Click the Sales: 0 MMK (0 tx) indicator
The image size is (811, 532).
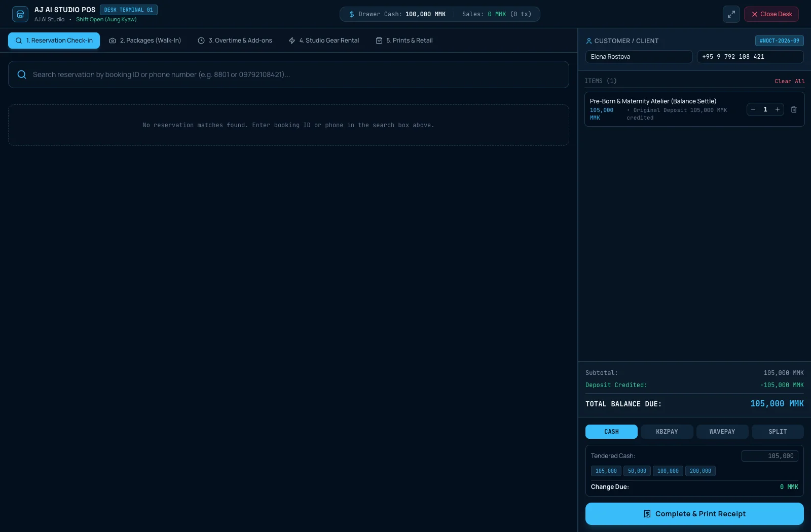coord(497,14)
